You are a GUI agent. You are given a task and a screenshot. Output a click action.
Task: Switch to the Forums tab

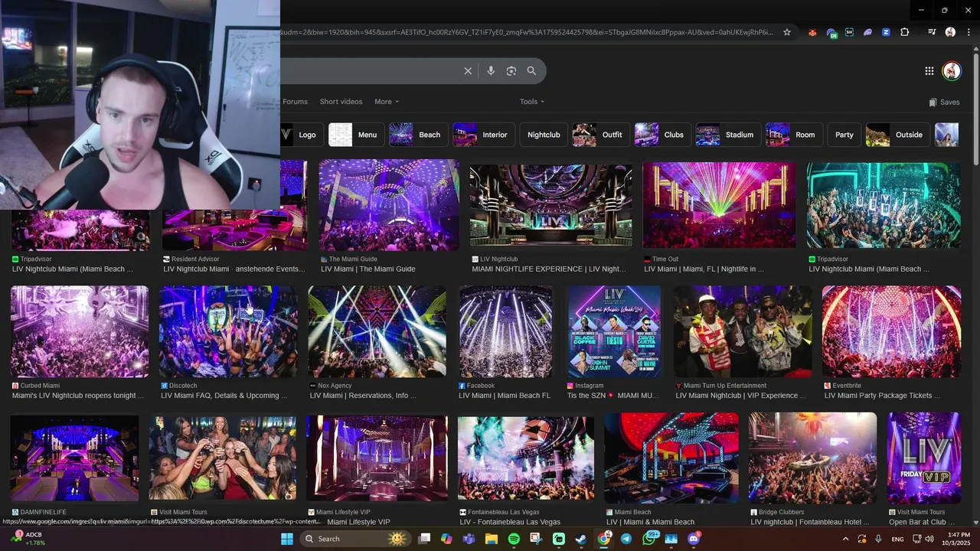coord(295,102)
